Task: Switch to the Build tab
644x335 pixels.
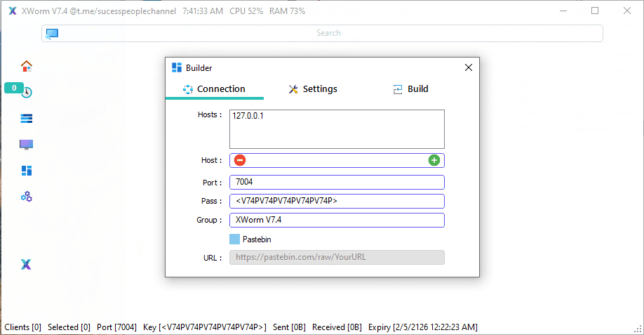Action: coord(410,88)
